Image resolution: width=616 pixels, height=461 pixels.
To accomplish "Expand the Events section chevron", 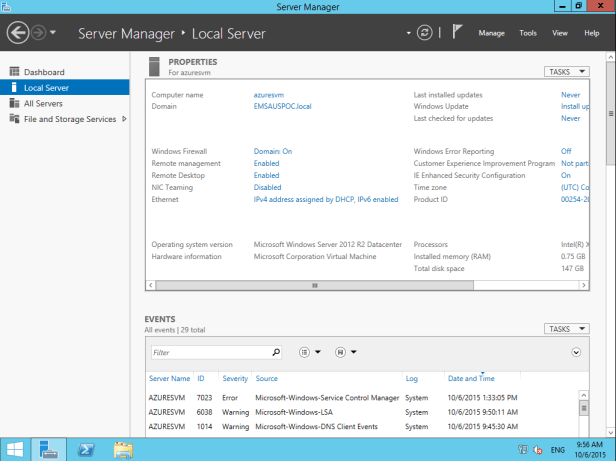I will pos(576,352).
